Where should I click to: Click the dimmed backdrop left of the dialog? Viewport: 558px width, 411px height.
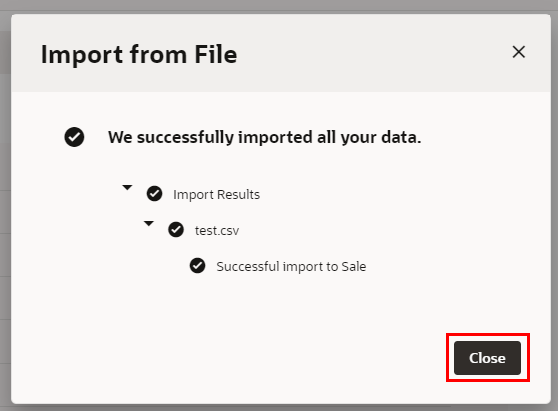[5, 214]
